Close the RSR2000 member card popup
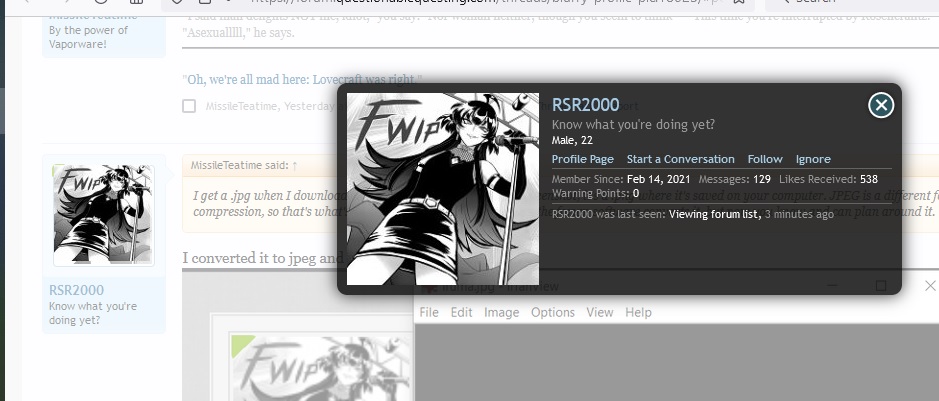Viewport: 939px width, 401px height. point(881,105)
